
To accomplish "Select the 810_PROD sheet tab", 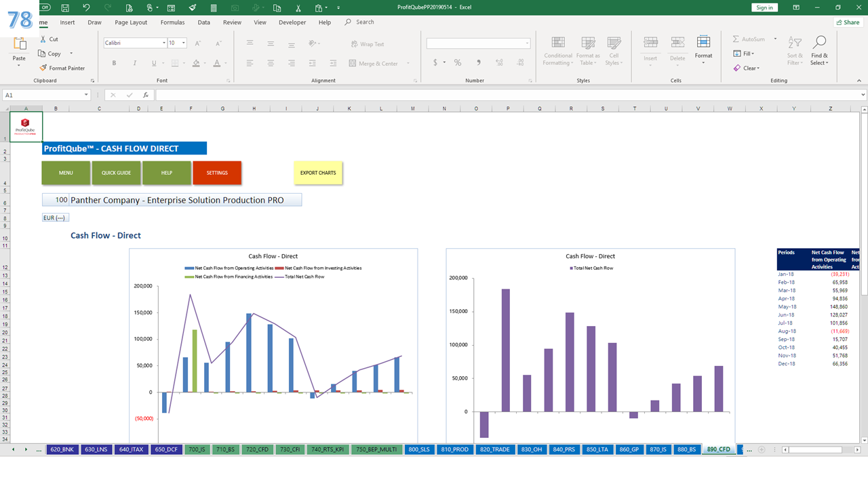I will tap(454, 449).
